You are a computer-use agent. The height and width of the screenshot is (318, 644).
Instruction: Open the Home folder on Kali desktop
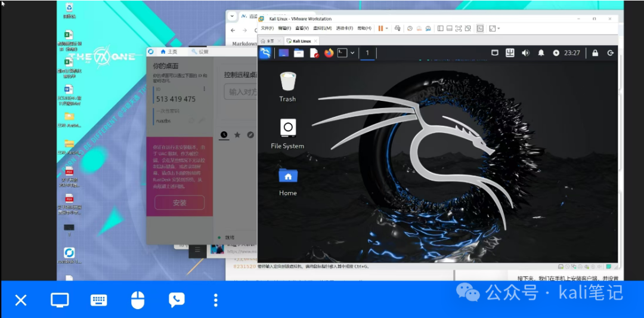tap(287, 181)
